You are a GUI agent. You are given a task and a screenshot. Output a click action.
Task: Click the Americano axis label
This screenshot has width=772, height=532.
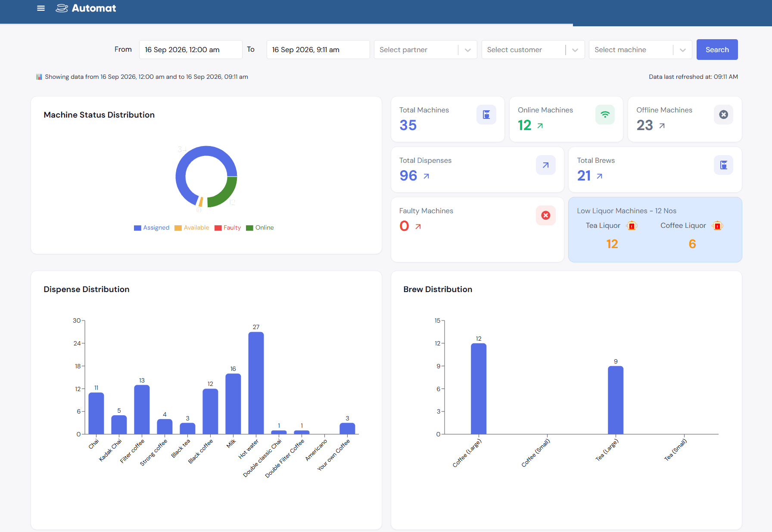(x=316, y=450)
